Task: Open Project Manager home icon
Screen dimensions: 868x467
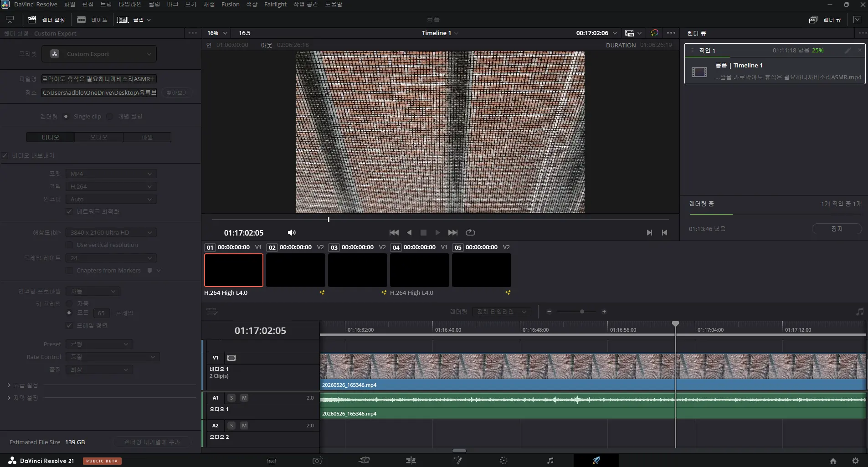Action: click(833, 461)
